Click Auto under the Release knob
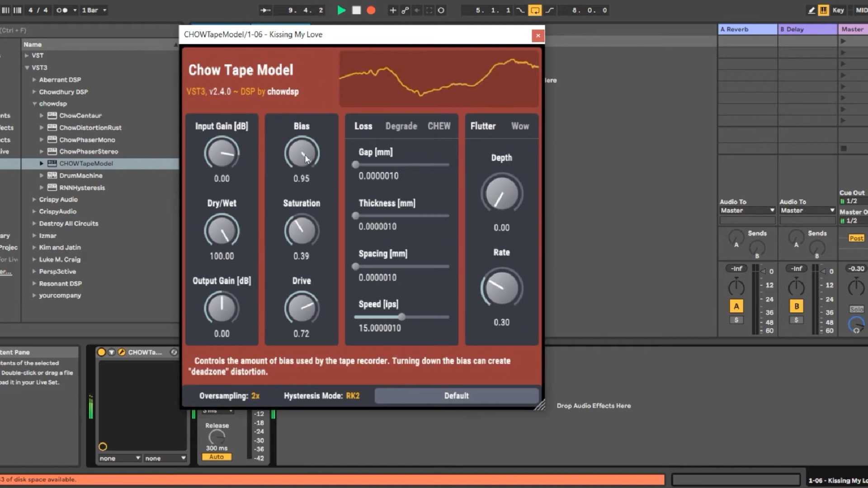 (x=217, y=457)
